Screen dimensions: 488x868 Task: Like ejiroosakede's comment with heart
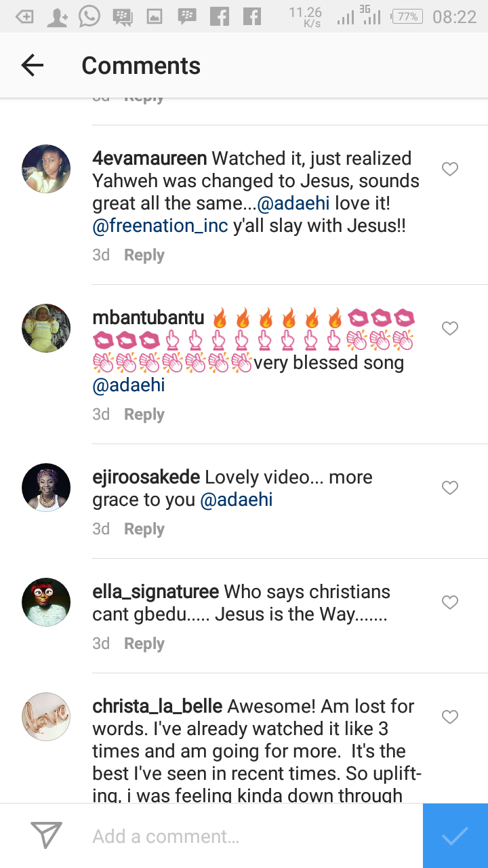pyautogui.click(x=450, y=488)
